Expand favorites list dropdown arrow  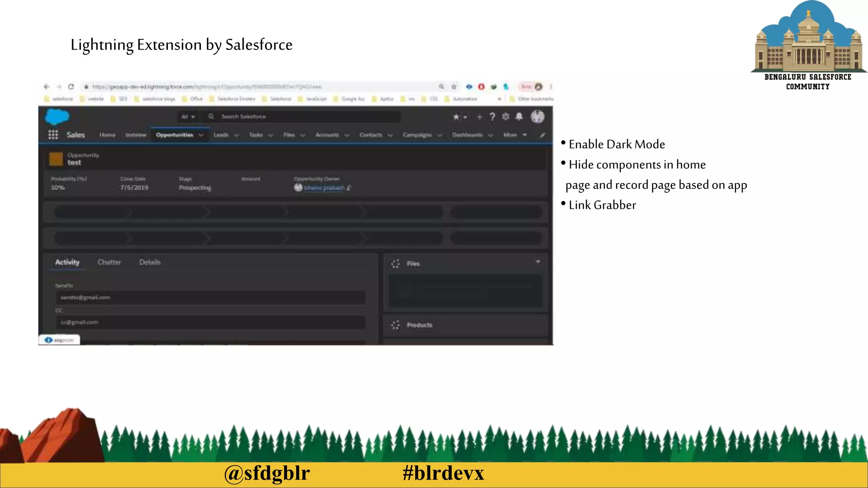(x=465, y=117)
